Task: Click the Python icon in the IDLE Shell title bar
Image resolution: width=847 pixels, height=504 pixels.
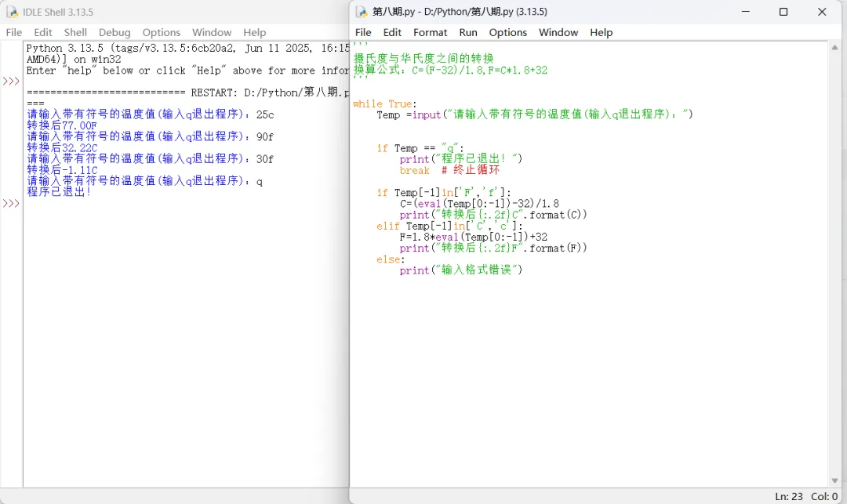Action: [12, 12]
